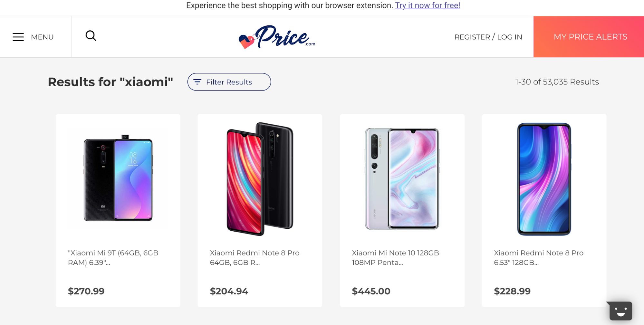
Task: Open the hamburger MENU icon
Action: point(18,37)
